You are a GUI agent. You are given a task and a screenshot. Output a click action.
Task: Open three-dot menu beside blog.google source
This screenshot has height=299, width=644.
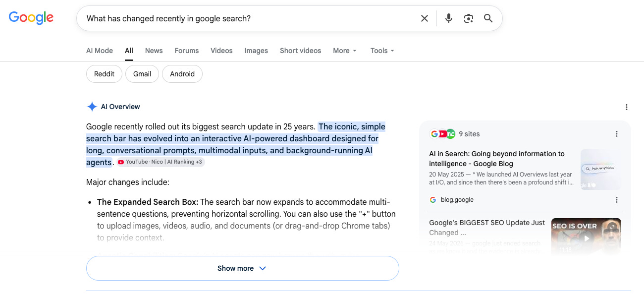click(617, 200)
